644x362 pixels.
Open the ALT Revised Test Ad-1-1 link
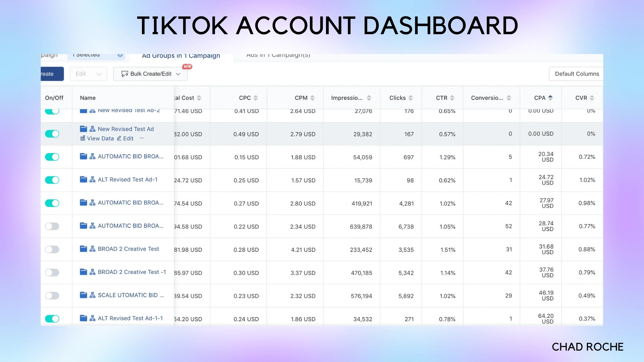point(130,318)
